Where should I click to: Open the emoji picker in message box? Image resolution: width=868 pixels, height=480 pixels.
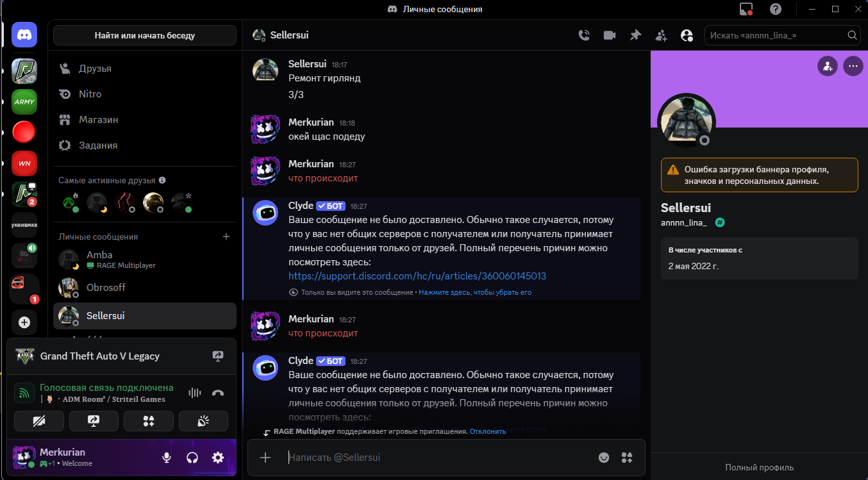click(603, 457)
